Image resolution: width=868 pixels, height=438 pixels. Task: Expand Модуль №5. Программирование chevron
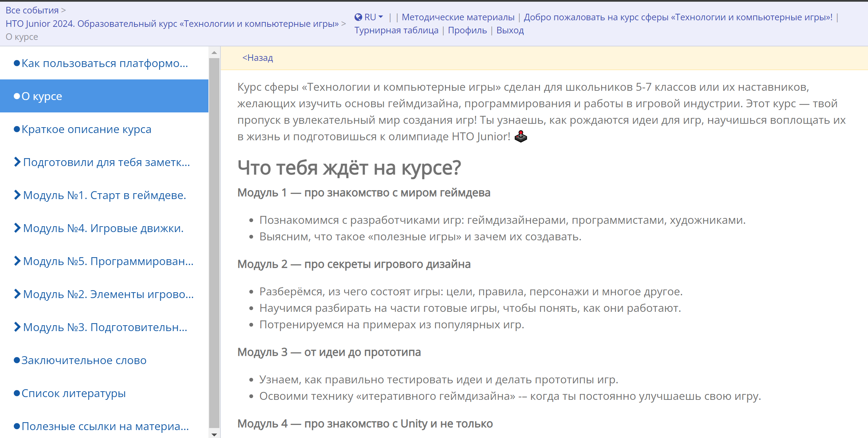(17, 261)
